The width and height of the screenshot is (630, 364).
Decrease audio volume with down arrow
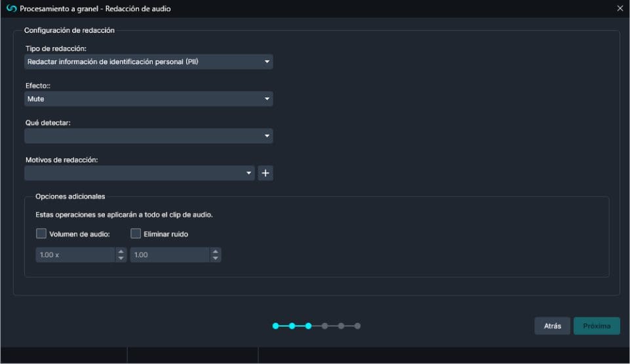pos(121,259)
